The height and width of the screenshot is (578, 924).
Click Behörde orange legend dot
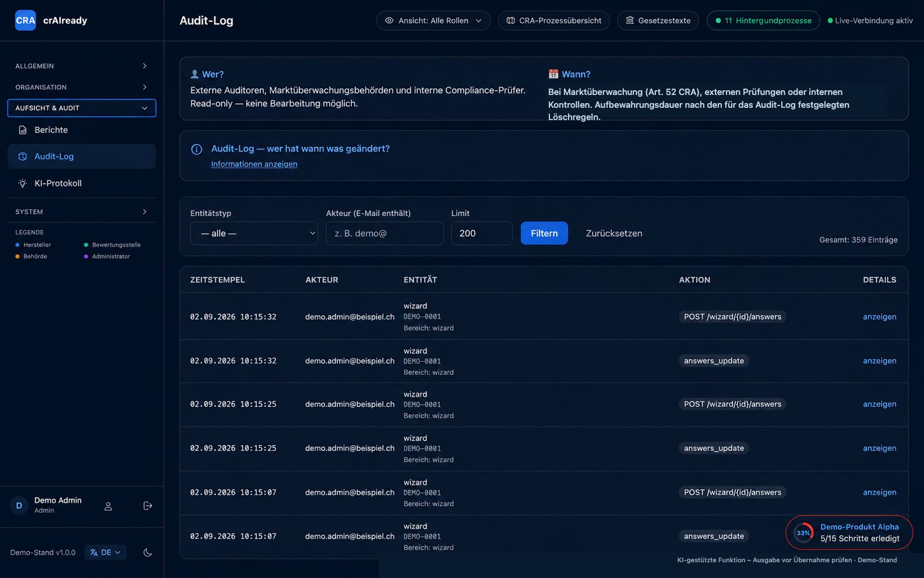pos(17,256)
